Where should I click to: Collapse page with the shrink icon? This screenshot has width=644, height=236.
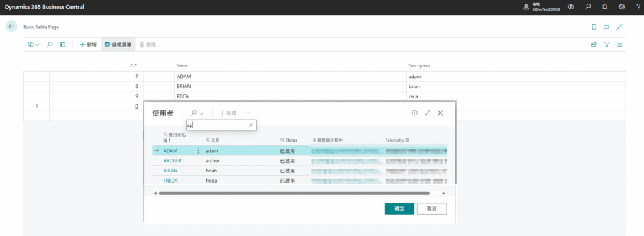[619, 26]
